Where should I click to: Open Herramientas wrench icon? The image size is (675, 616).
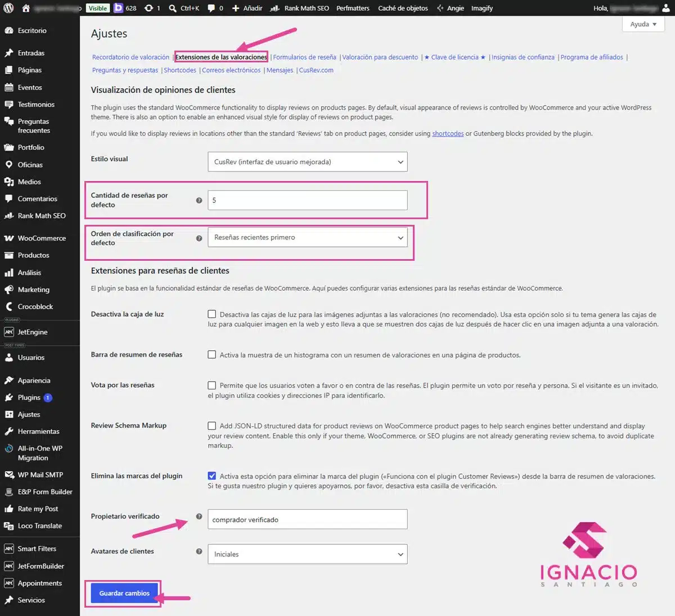click(x=9, y=431)
